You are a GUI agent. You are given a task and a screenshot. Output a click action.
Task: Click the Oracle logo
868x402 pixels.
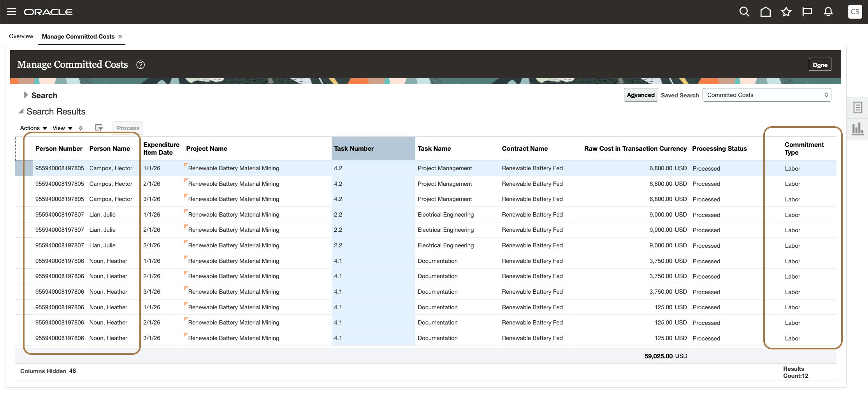click(x=48, y=12)
